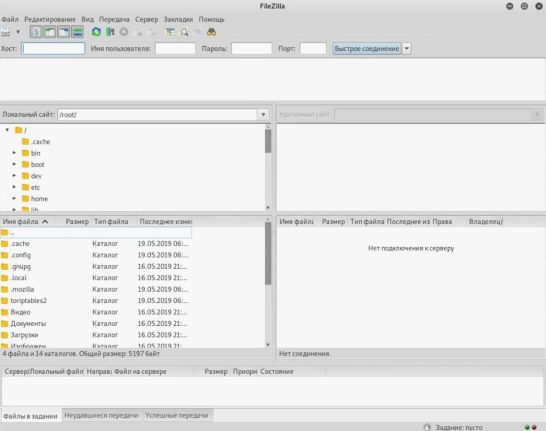Select .cache in directory tree
546x431 pixels.
(36, 142)
